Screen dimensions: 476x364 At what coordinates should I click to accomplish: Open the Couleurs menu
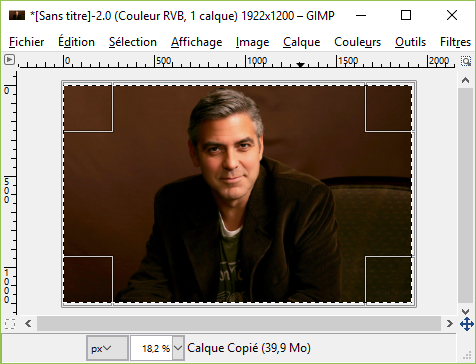[357, 42]
